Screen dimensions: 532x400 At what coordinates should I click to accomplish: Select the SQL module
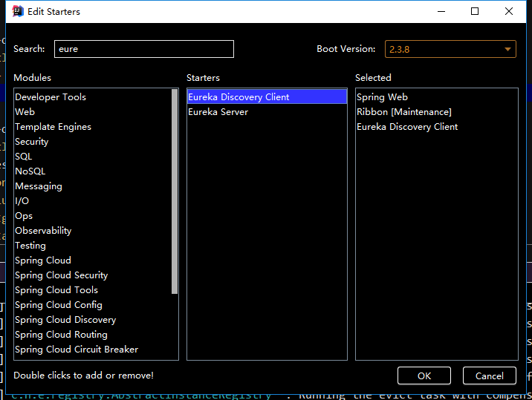(24, 157)
